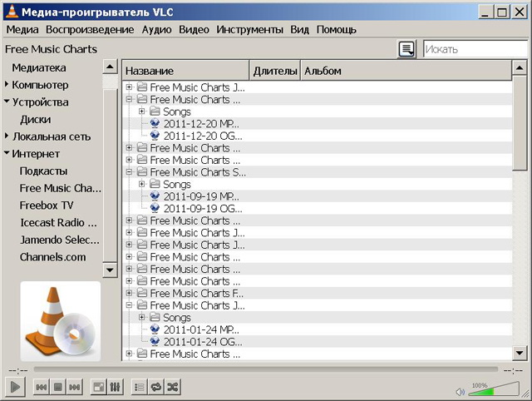Open the Видео menu
Screen dimensions: 532x401
coord(194,30)
